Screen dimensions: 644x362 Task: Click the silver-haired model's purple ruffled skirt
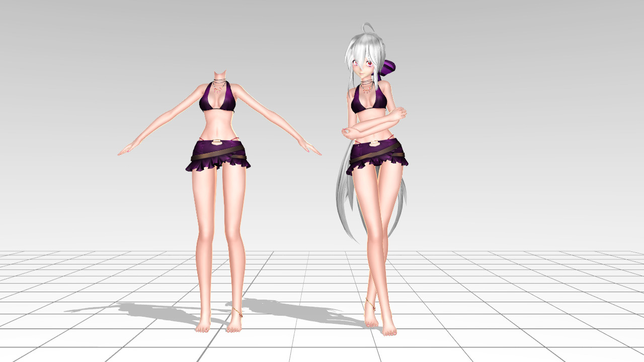pos(377,162)
